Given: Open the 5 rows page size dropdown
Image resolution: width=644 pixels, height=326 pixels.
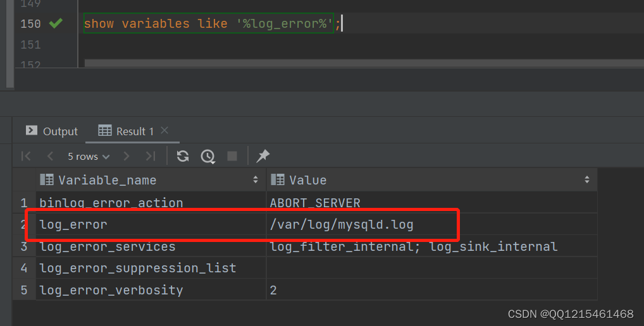Looking at the screenshot, I should point(89,157).
